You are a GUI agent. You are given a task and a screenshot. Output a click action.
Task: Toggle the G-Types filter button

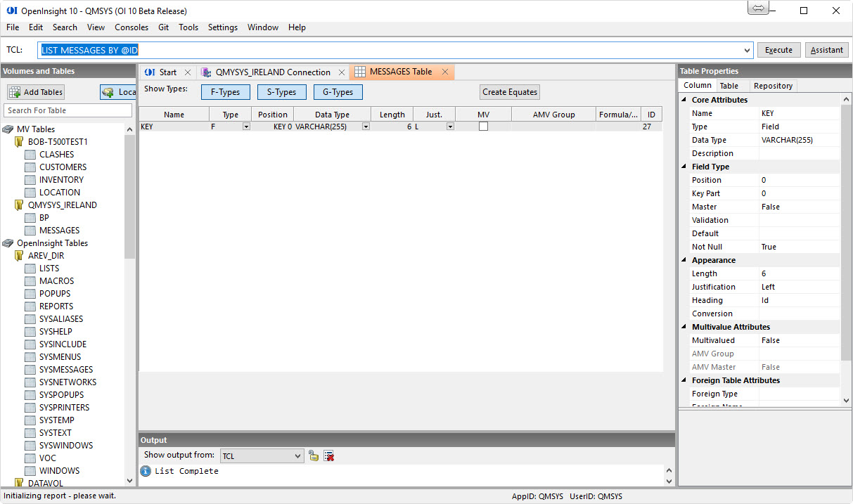(338, 92)
